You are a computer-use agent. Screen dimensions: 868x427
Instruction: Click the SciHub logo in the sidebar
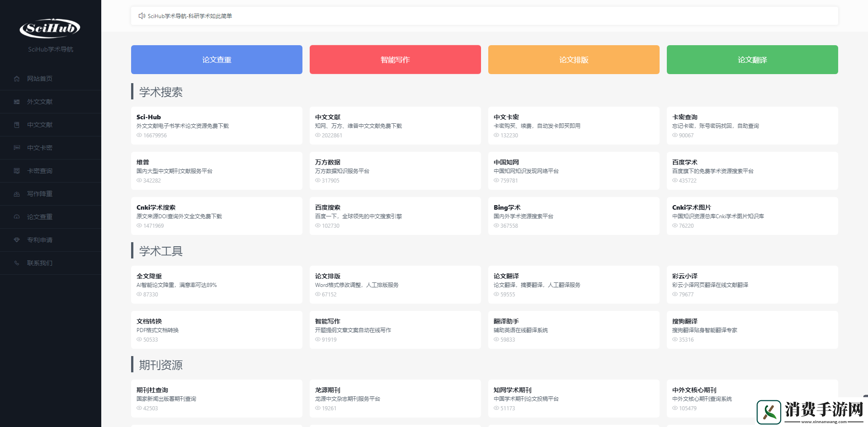pos(50,28)
